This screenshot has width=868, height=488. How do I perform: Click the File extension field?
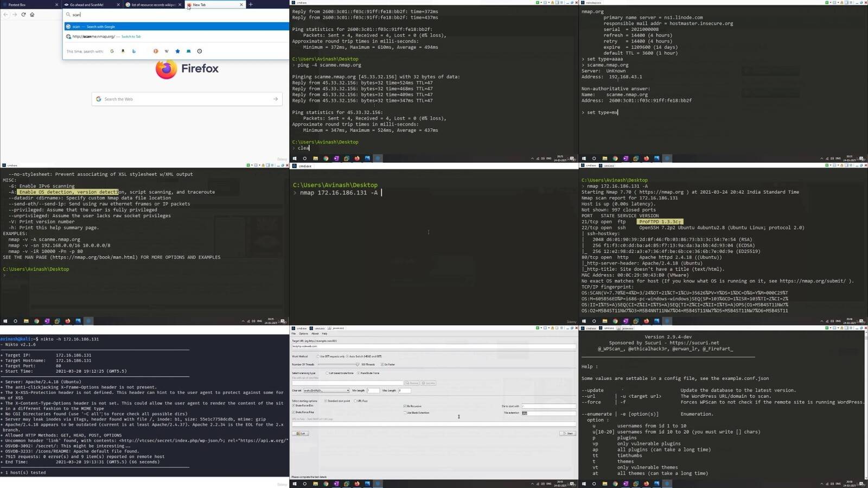coord(548,413)
